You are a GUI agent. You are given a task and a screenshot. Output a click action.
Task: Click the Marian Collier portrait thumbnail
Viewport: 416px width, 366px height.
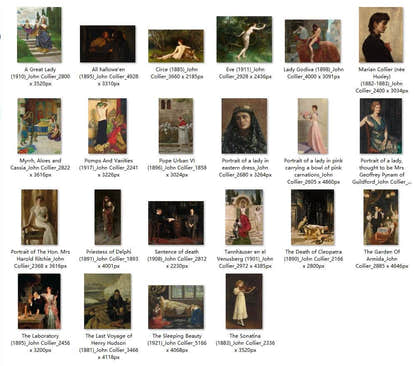[381, 35]
